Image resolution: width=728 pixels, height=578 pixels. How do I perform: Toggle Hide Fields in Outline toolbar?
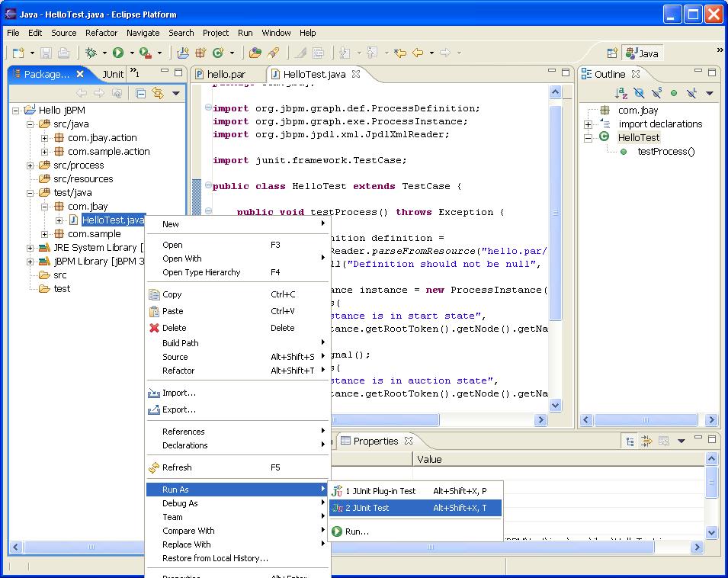pyautogui.click(x=639, y=93)
